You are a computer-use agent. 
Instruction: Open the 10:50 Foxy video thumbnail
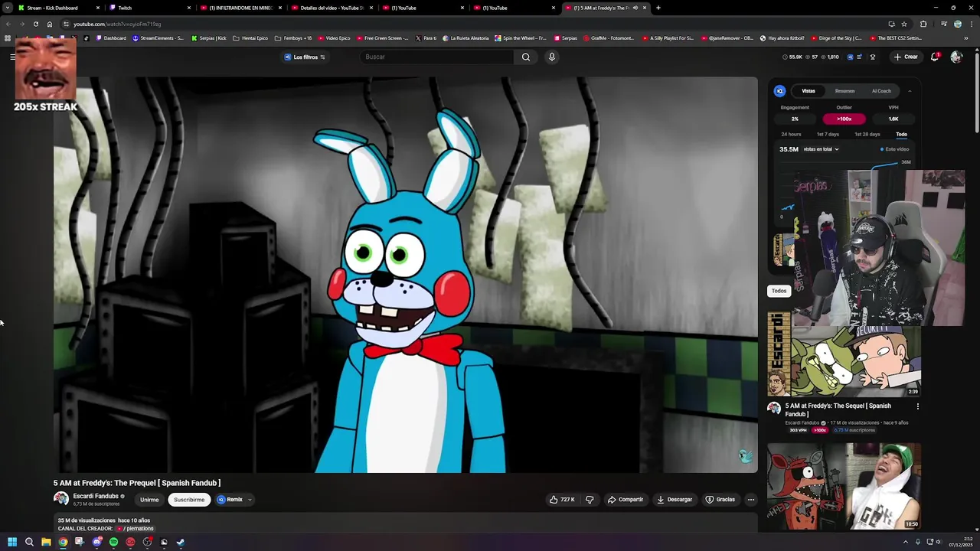[x=844, y=486]
